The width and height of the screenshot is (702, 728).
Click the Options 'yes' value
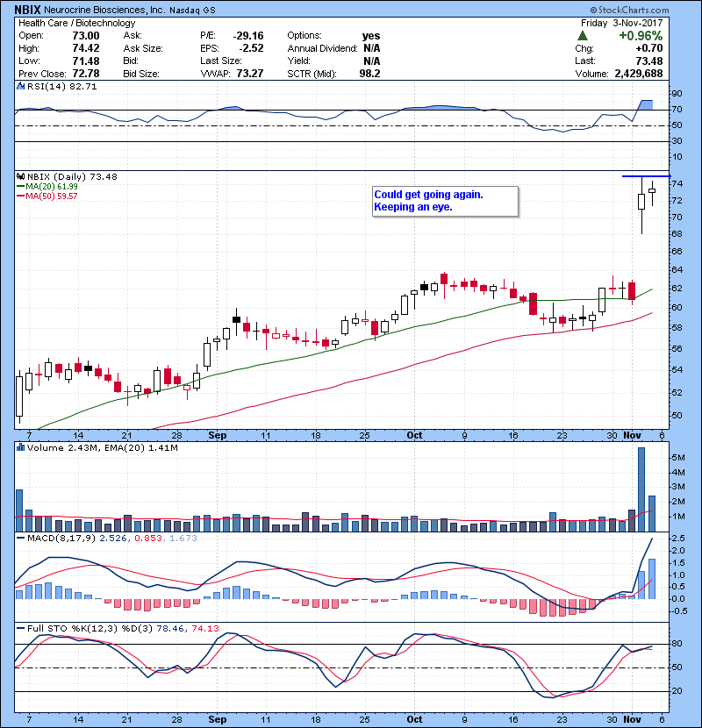370,36
